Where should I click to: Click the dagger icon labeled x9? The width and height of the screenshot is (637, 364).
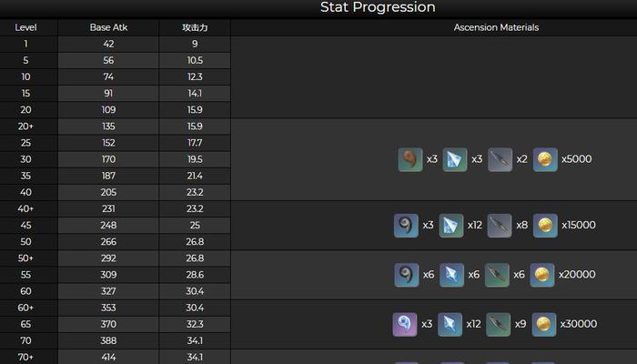498,324
